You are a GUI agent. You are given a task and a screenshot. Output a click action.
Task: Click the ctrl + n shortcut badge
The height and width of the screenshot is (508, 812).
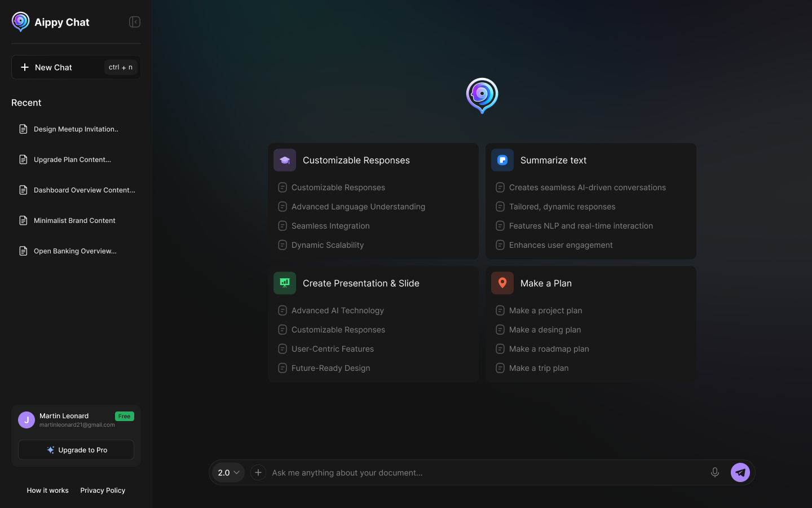[121, 67]
